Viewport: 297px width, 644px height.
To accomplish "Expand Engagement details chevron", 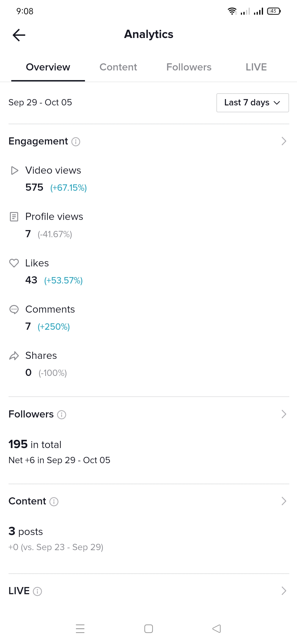I will point(284,141).
